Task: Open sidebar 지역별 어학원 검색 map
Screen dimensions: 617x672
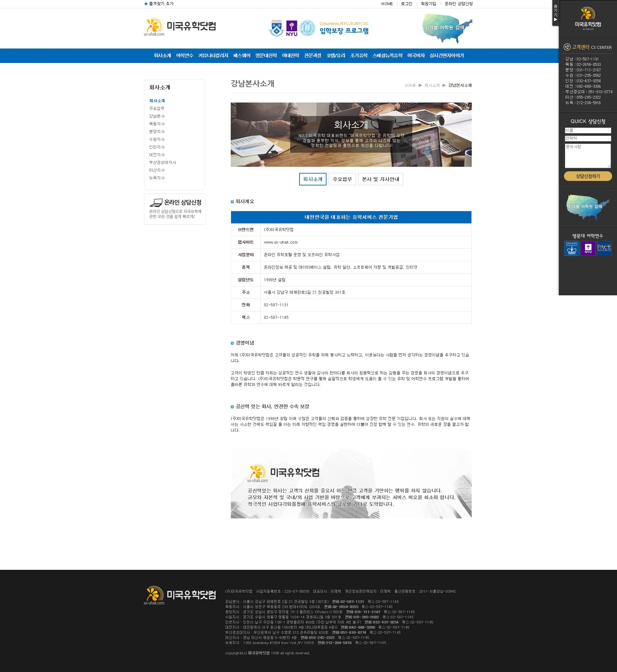Action: click(588, 207)
